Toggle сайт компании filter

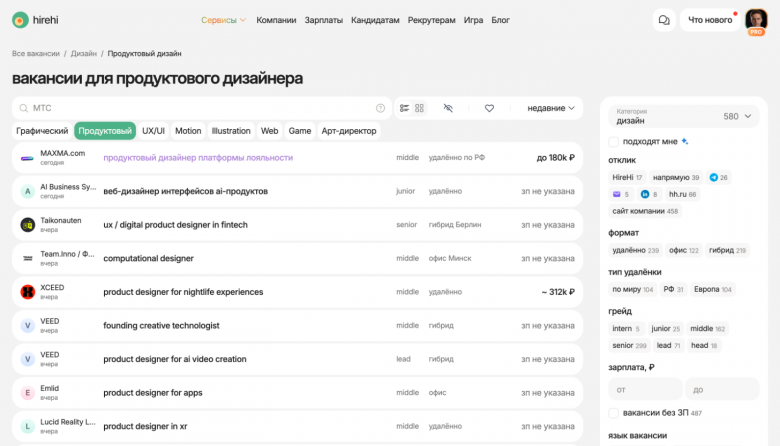pyautogui.click(x=645, y=211)
